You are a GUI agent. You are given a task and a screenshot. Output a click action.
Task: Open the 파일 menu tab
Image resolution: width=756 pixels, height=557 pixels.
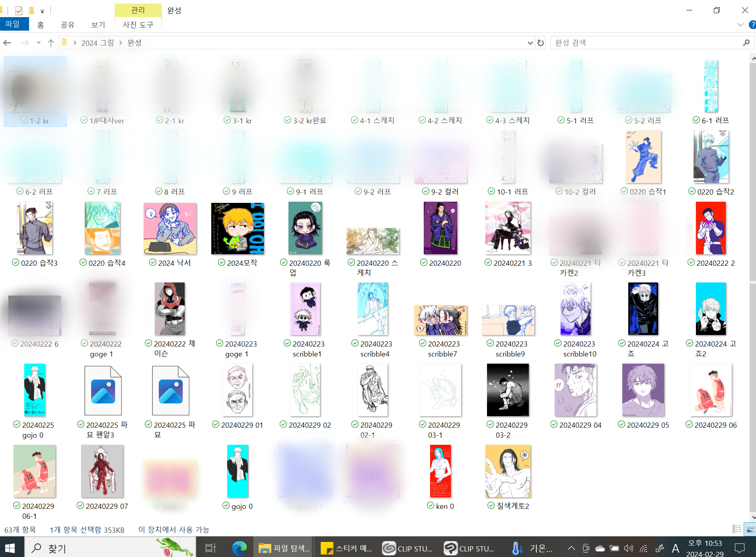pyautogui.click(x=14, y=24)
